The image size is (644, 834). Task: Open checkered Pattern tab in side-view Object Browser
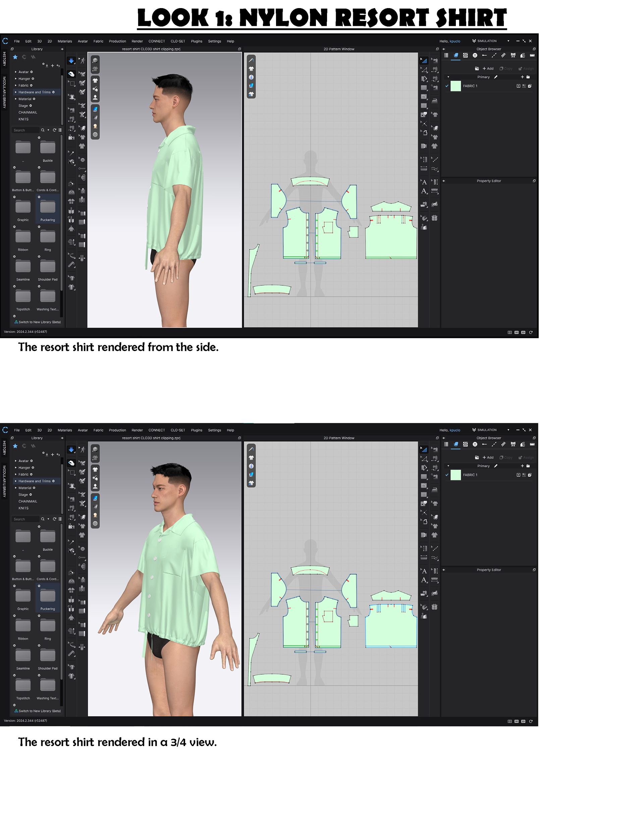[465, 55]
